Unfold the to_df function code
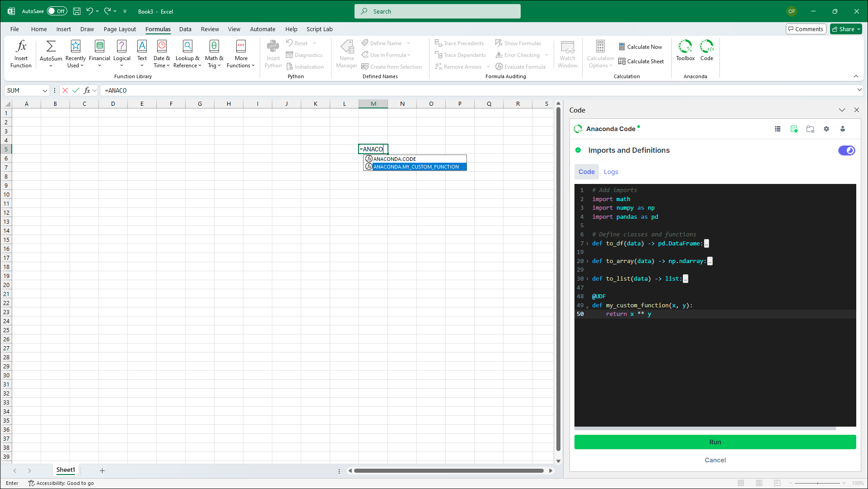Image resolution: width=868 pixels, height=489 pixels. [587, 244]
